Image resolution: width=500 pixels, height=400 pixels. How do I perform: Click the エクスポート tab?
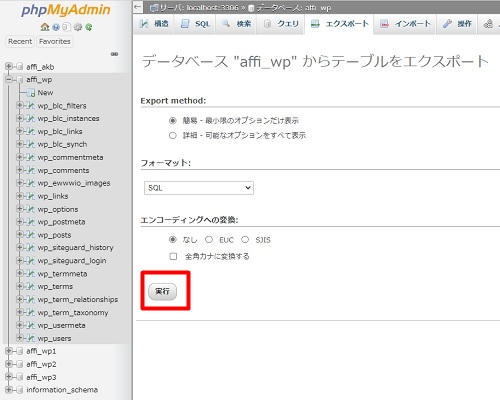[x=339, y=24]
